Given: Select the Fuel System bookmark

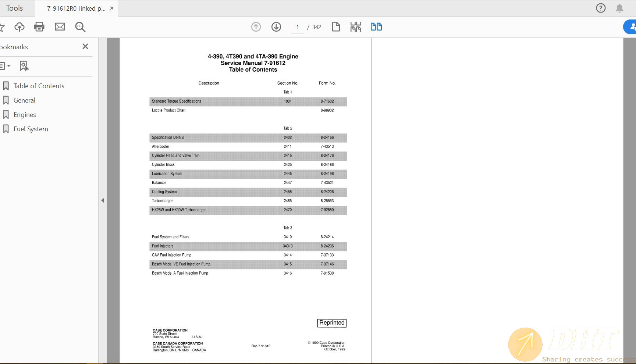Looking at the screenshot, I should pyautogui.click(x=31, y=129).
